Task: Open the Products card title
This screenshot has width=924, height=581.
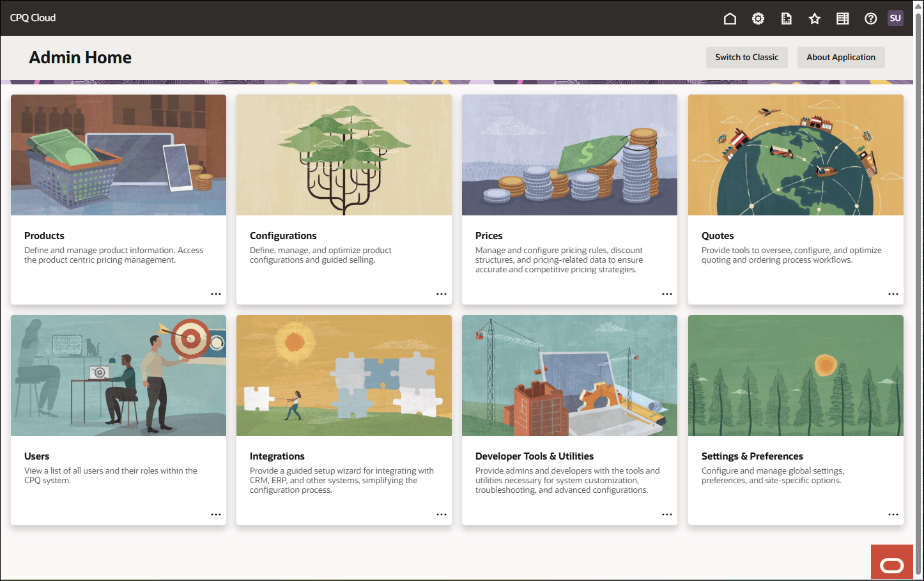Action: [x=44, y=236]
